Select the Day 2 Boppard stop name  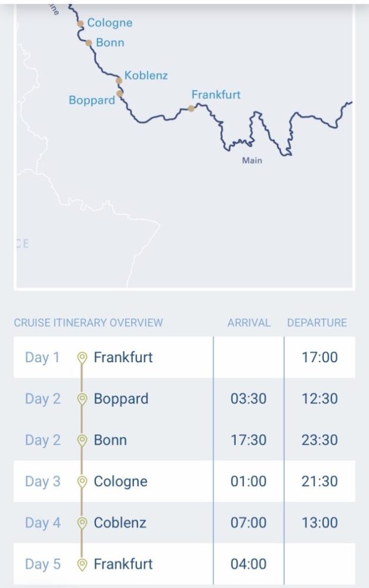tap(121, 399)
